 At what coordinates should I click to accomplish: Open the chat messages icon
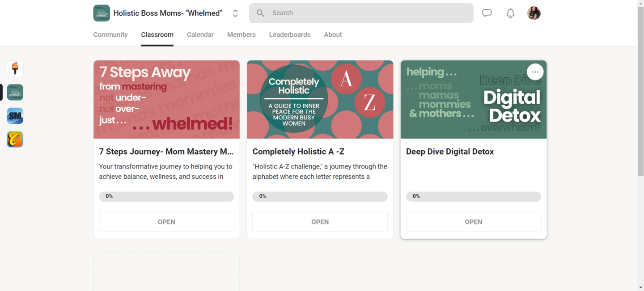pyautogui.click(x=487, y=13)
